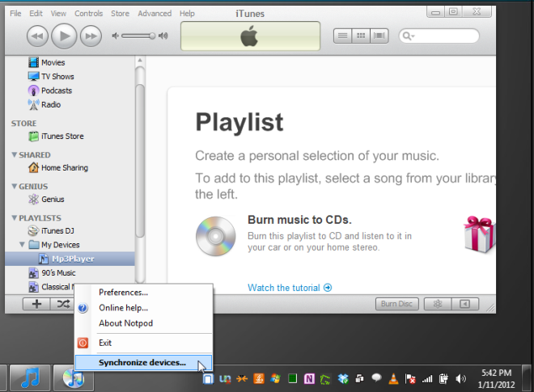Click the Windows flag tray icon

(x=276, y=378)
